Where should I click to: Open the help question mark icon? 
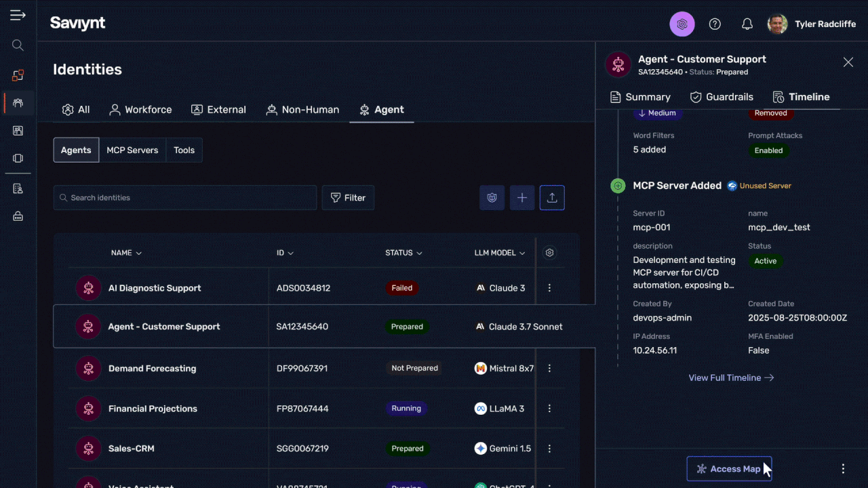tap(715, 24)
